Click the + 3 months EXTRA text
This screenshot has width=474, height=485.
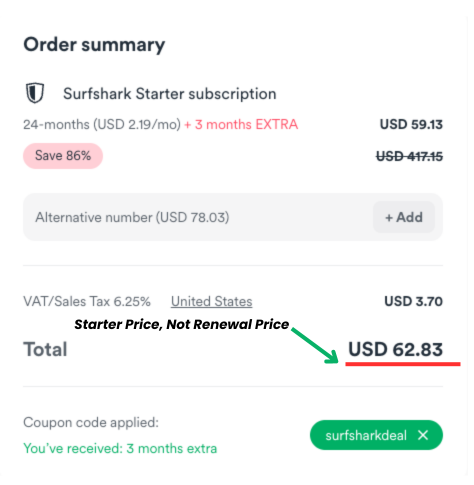(241, 125)
